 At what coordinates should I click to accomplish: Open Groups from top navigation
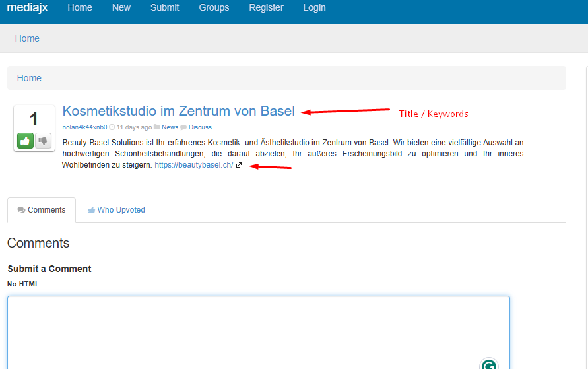click(x=214, y=8)
